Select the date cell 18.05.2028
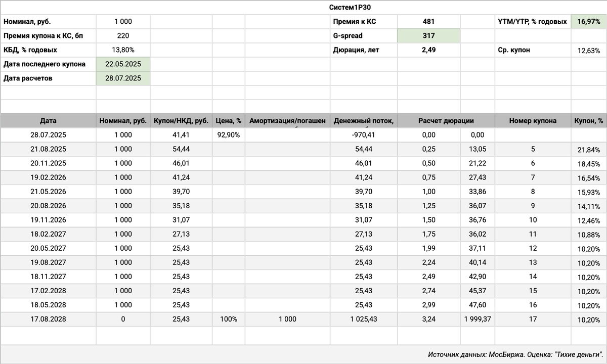This screenshot has height=364, width=607. pyautogui.click(x=48, y=305)
